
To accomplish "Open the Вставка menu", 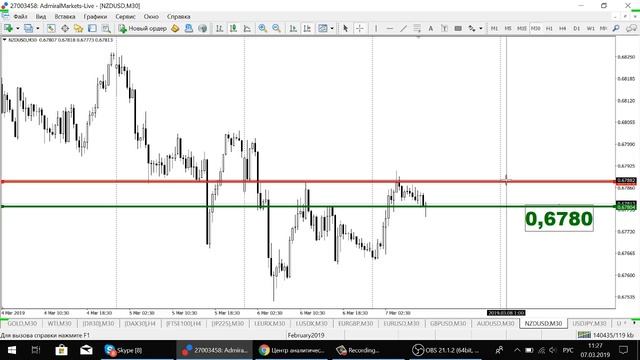I will [65, 17].
